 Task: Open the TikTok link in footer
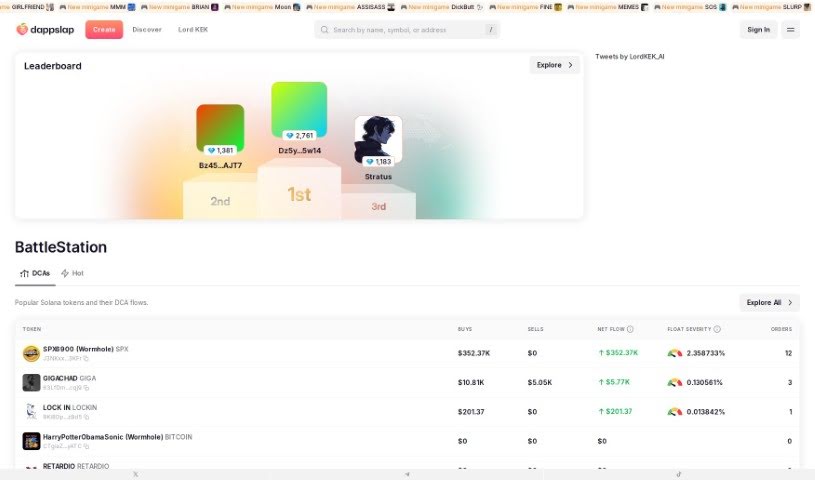coord(678,474)
